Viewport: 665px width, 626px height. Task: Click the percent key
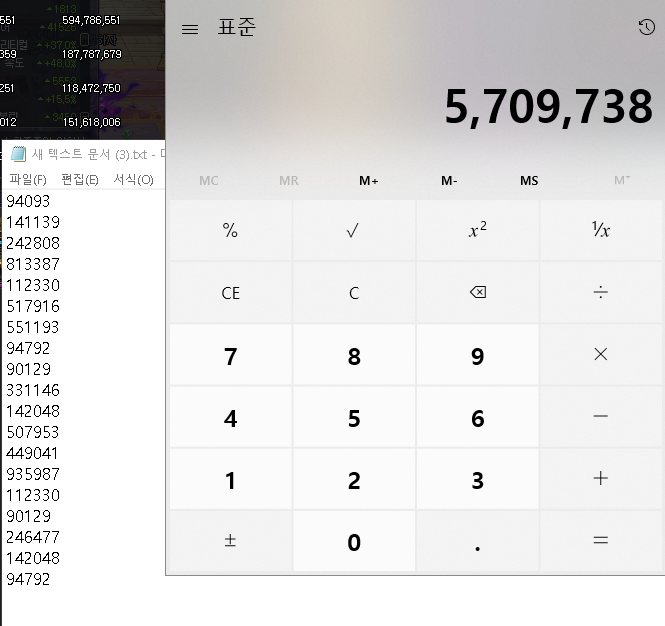point(230,230)
